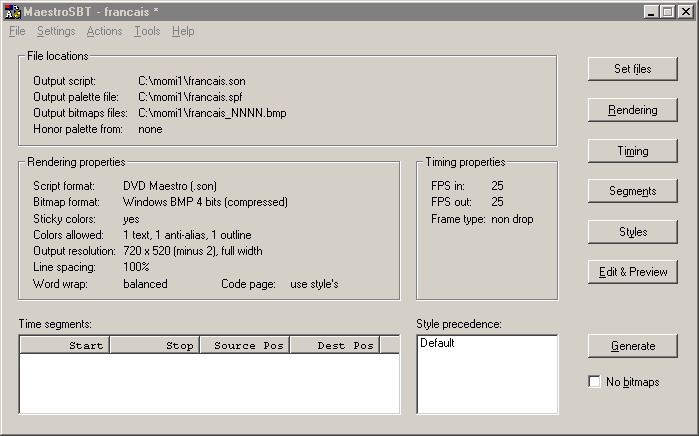
Task: Click the Start column header
Action: click(65, 345)
